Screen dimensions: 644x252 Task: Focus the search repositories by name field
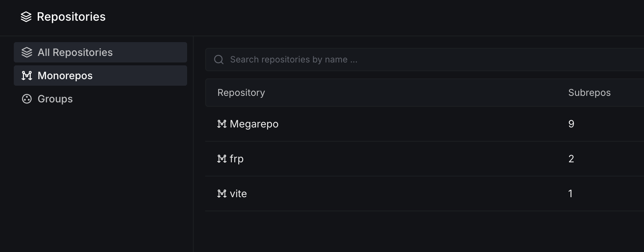tap(399, 60)
